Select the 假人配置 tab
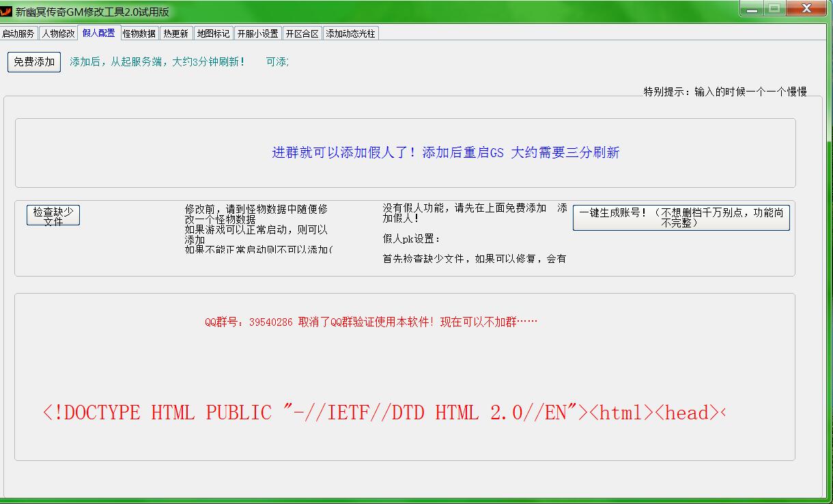This screenshot has height=504, width=833. [x=98, y=33]
